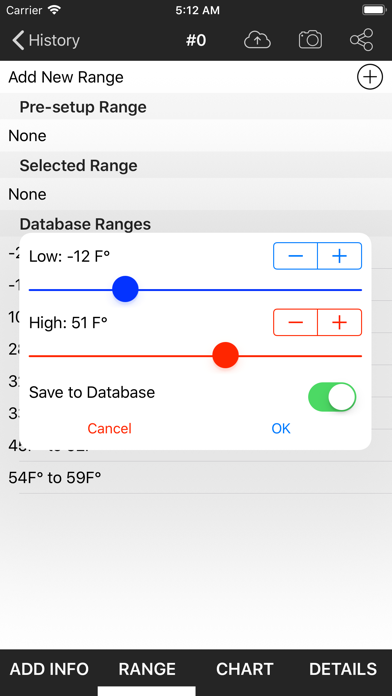392x696 pixels.
Task: Tap the cloud upload icon
Action: 257,40
